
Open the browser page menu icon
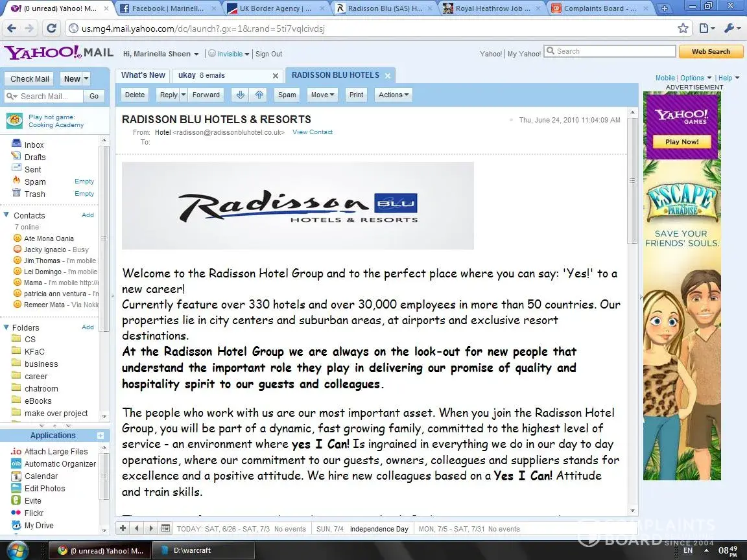coord(707,28)
